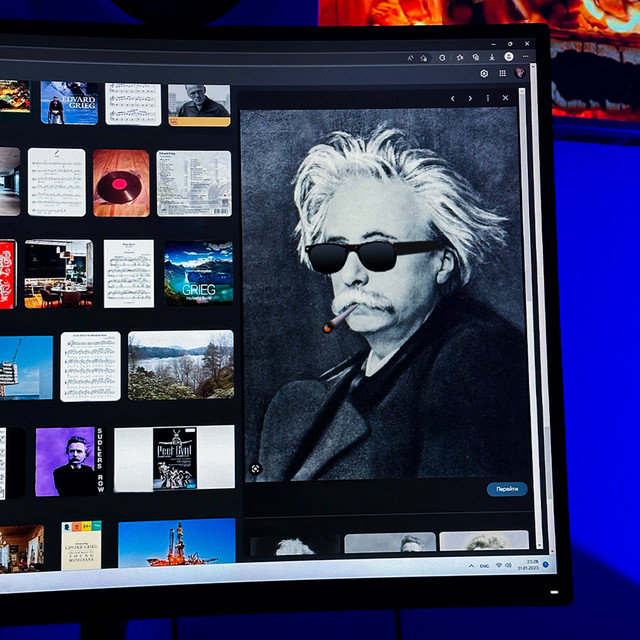The image size is (640, 640).
Task: Open browser settings and more menu
Action: [x=524, y=58]
